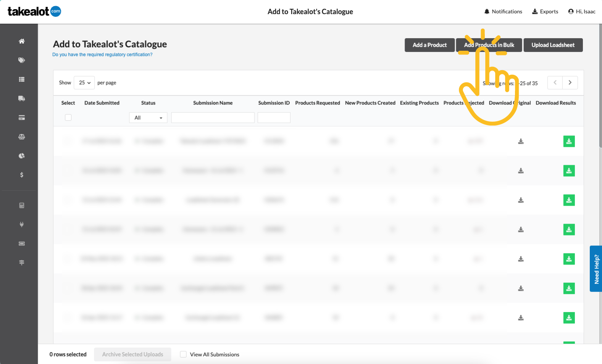Screen dimensions: 602x364
Task: Open the home icon in sidebar
Action: (x=22, y=41)
